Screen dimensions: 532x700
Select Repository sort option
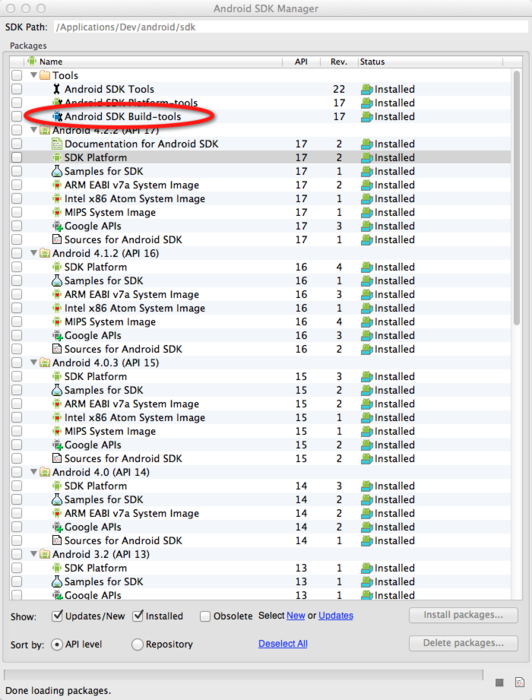pyautogui.click(x=137, y=644)
